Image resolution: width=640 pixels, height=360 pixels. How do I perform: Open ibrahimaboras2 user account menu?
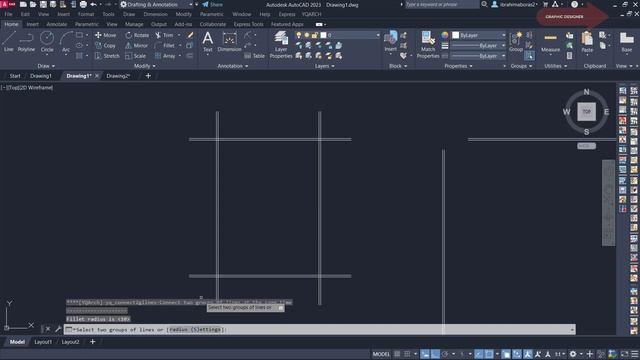[514, 4]
